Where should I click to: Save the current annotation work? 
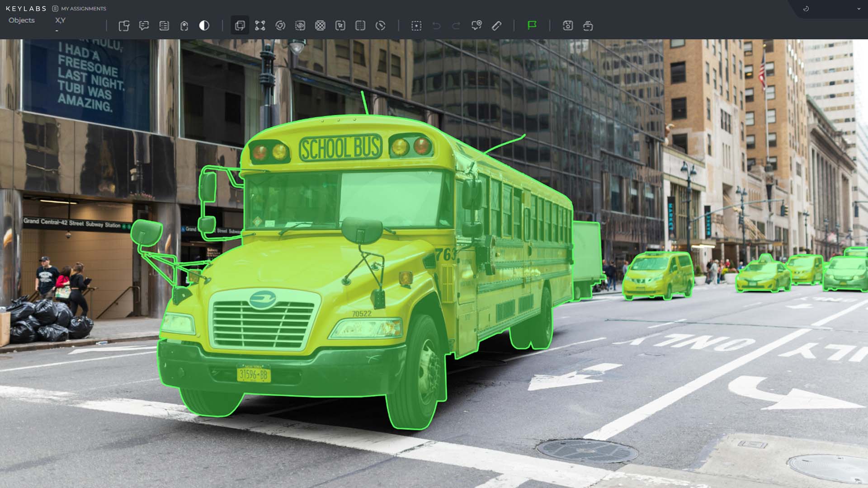tap(567, 26)
